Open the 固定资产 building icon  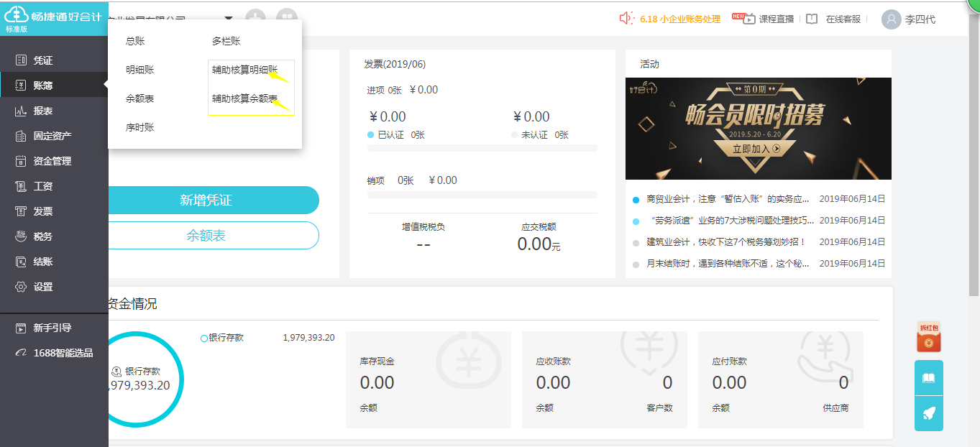pos(21,136)
